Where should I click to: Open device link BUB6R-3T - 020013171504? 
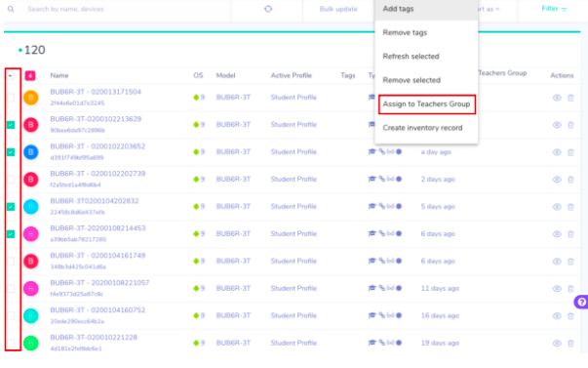(96, 92)
